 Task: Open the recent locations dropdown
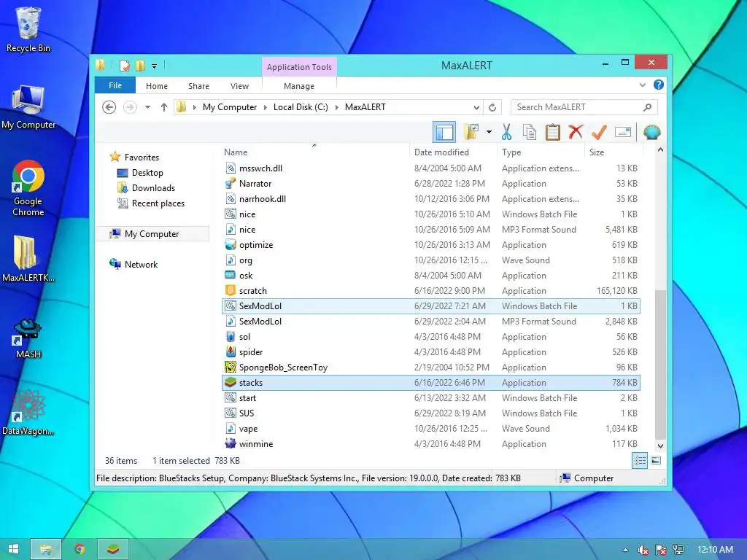coord(147,107)
